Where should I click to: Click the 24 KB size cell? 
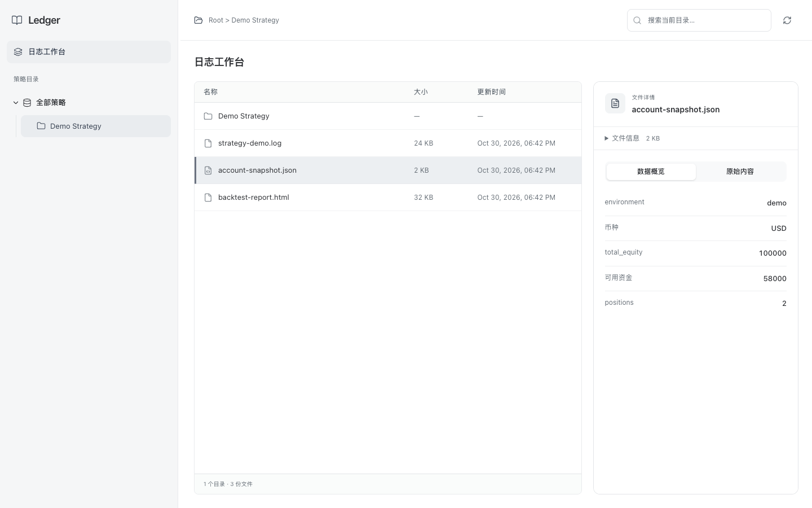423,143
